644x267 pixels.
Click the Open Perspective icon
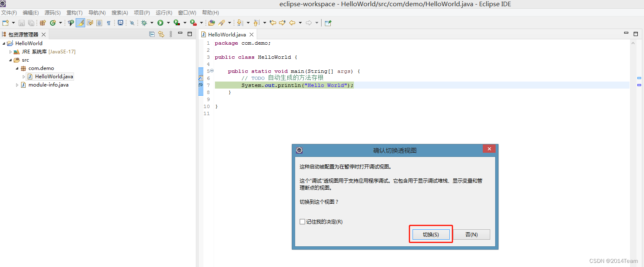[x=328, y=23]
